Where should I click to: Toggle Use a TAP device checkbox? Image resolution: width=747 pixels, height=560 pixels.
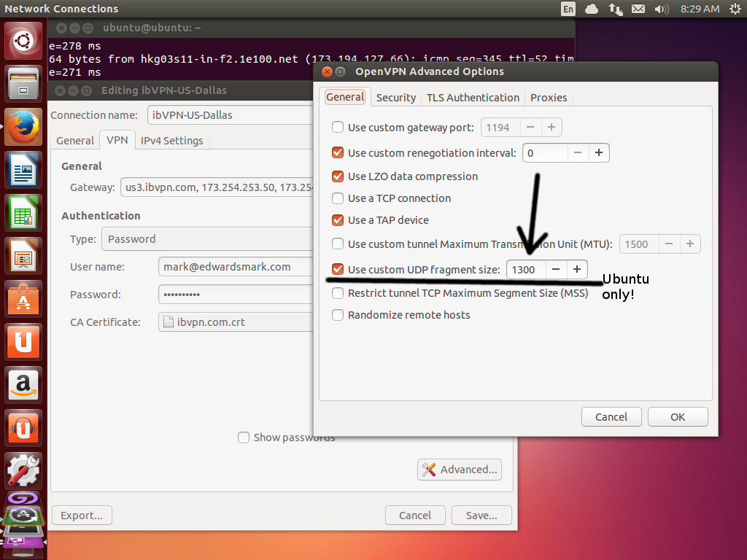coord(338,220)
